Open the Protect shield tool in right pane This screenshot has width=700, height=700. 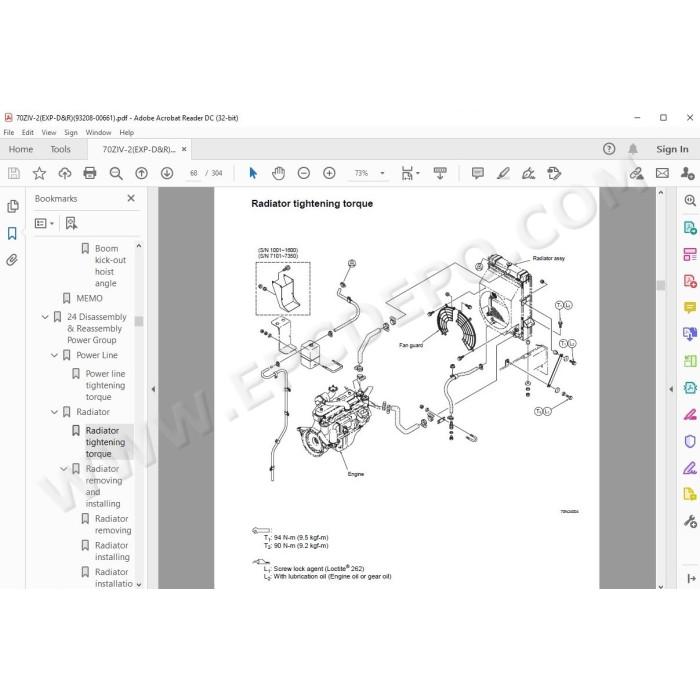click(690, 442)
